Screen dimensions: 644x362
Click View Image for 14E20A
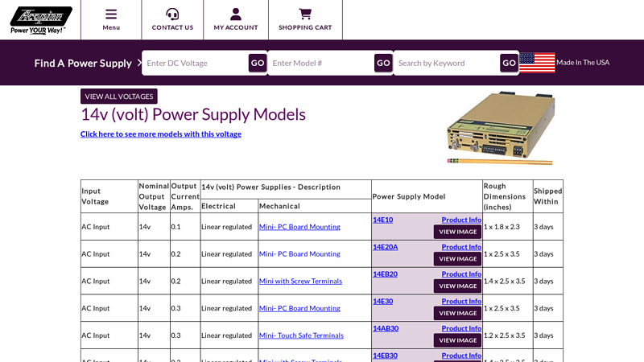click(457, 259)
